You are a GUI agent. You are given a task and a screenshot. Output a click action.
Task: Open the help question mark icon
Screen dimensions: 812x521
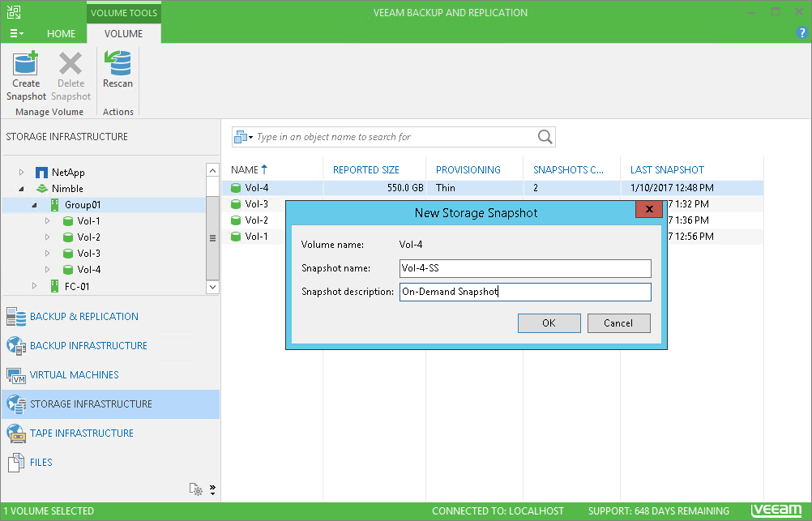point(801,32)
